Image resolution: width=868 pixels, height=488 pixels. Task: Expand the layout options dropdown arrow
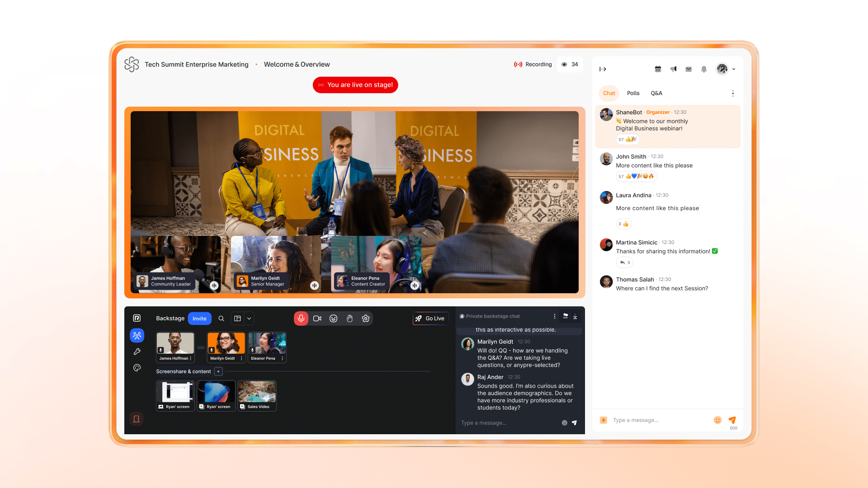(x=249, y=319)
